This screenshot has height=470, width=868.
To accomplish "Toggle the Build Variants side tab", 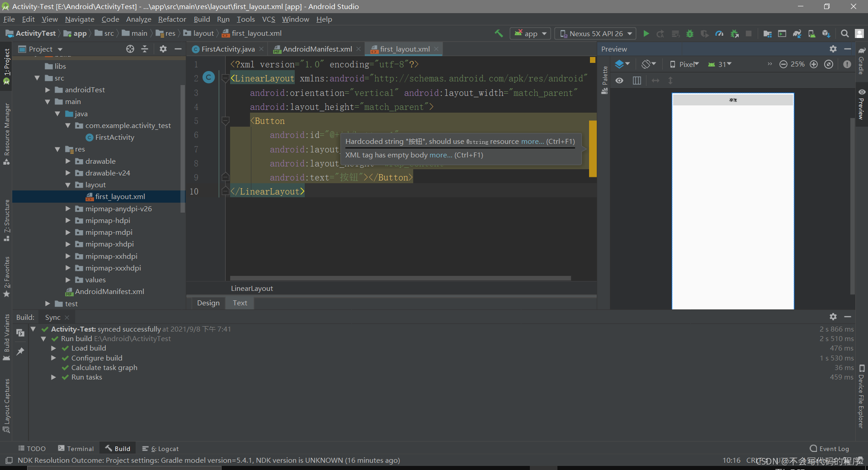I will [x=6, y=337].
